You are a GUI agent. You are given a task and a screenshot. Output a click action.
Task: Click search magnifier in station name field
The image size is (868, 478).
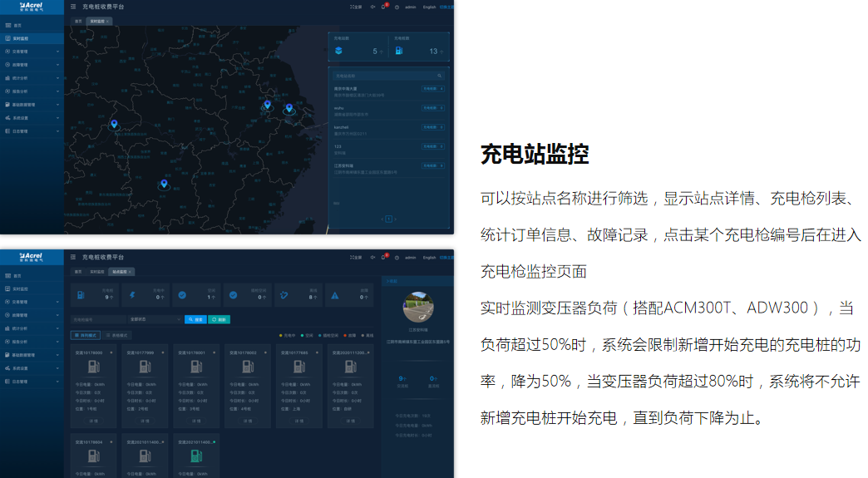(x=440, y=76)
